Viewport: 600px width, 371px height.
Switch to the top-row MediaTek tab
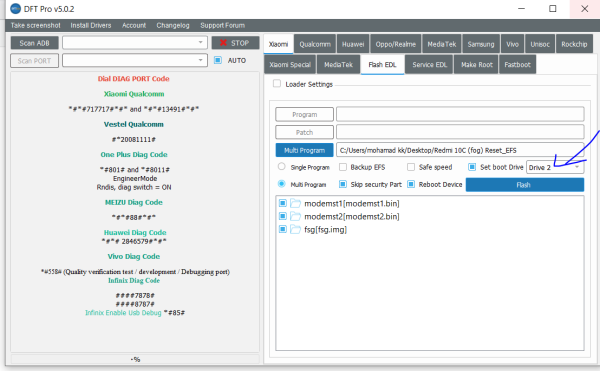pos(442,44)
